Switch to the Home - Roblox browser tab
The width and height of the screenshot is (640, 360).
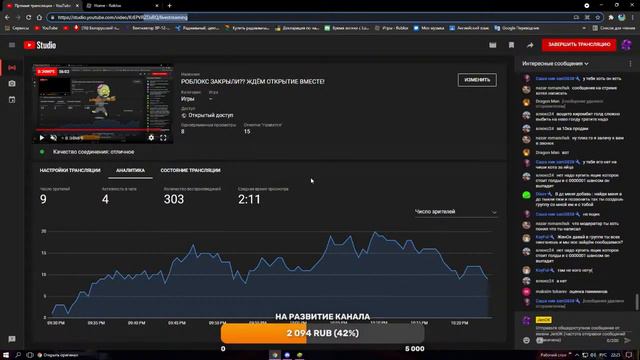(x=122, y=6)
